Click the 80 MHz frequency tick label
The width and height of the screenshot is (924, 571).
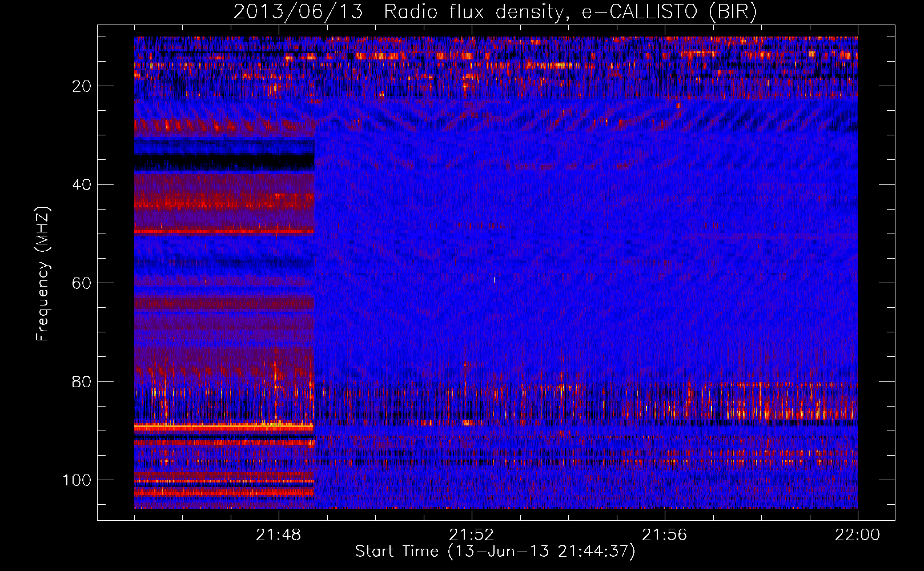click(82, 382)
